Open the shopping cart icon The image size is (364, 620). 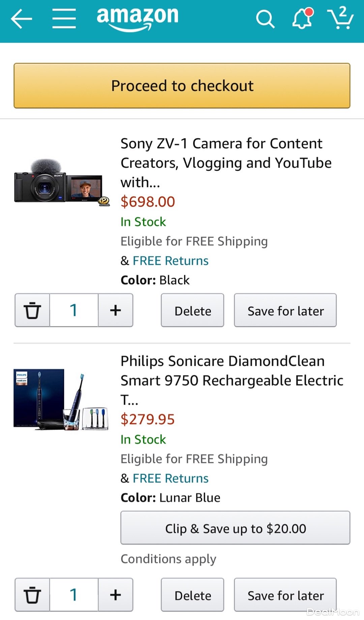(x=340, y=18)
